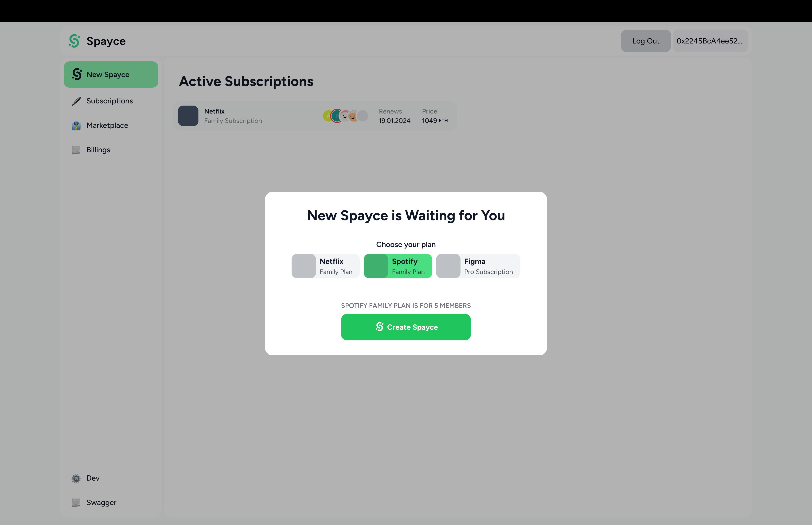Click the Netflix subscription dark thumbnail
The width and height of the screenshot is (812, 525).
click(188, 116)
